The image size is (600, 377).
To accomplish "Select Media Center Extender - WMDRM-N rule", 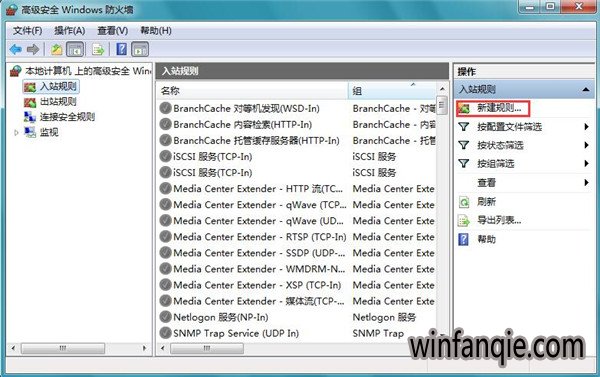I will point(259,269).
